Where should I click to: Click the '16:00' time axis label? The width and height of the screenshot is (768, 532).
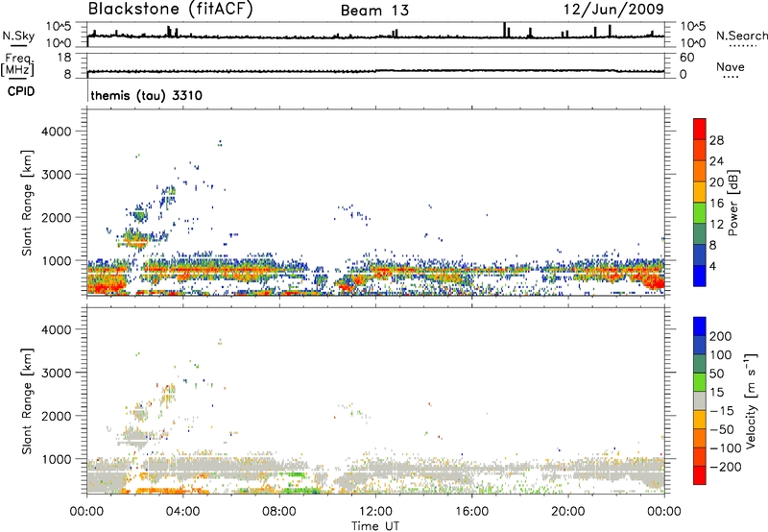pos(471,512)
